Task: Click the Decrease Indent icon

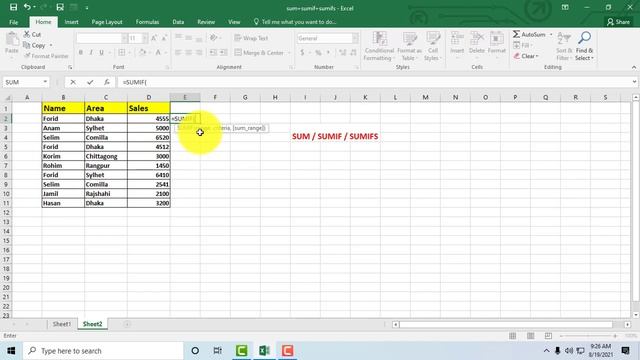Action: tap(213, 52)
